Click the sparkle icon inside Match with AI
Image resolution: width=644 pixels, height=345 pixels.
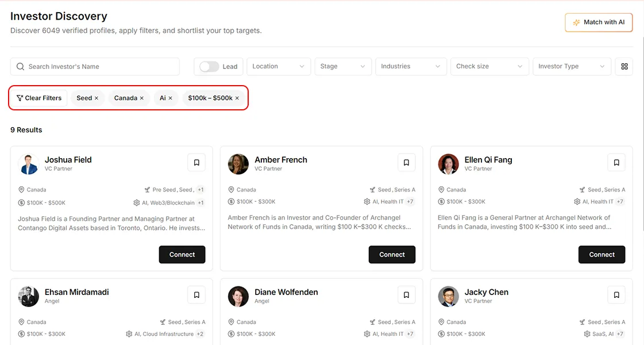pos(576,22)
